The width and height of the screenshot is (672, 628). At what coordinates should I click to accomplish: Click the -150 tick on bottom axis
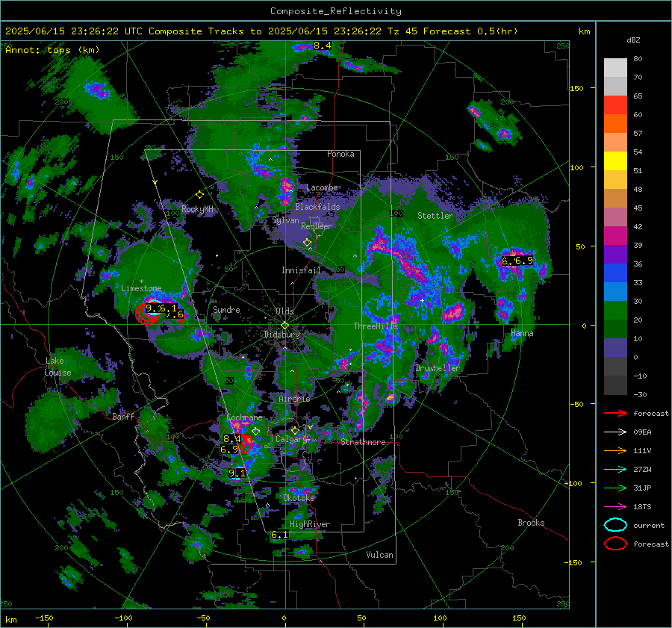coord(44,618)
